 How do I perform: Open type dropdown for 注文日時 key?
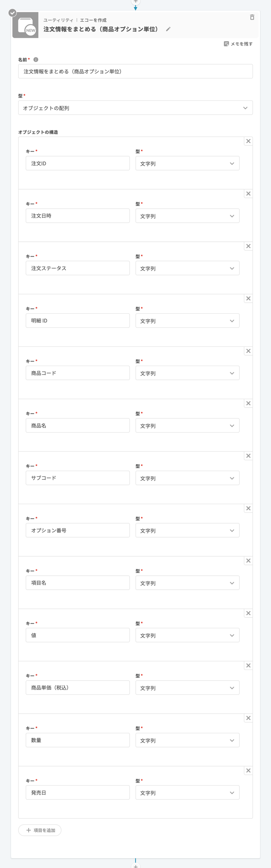[x=187, y=216]
